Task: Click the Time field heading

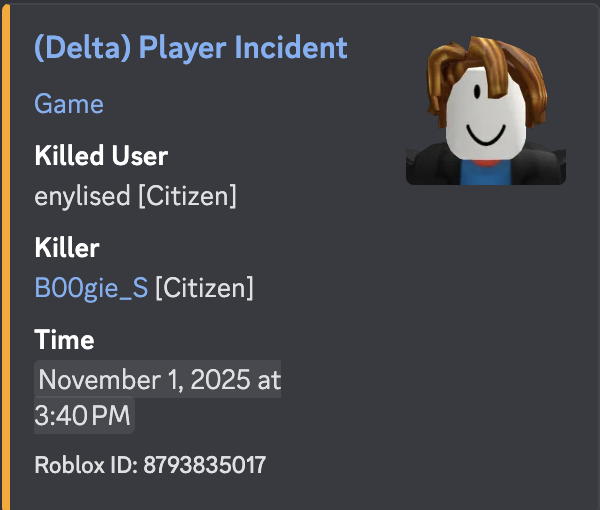Action: [x=64, y=339]
